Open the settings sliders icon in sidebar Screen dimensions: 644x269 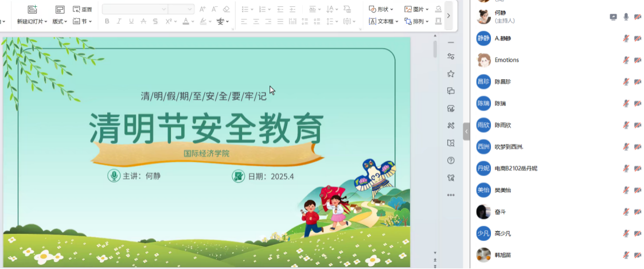[451, 56]
